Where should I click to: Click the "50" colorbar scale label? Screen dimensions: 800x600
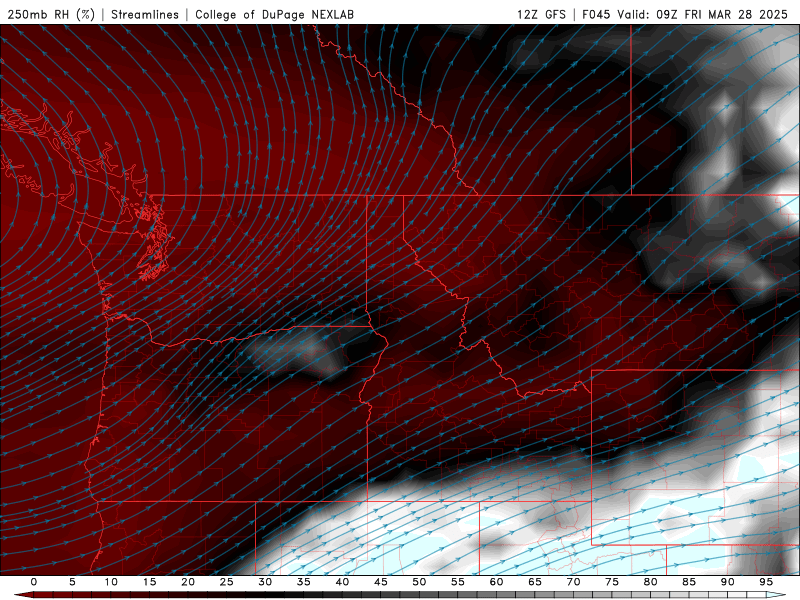(419, 582)
